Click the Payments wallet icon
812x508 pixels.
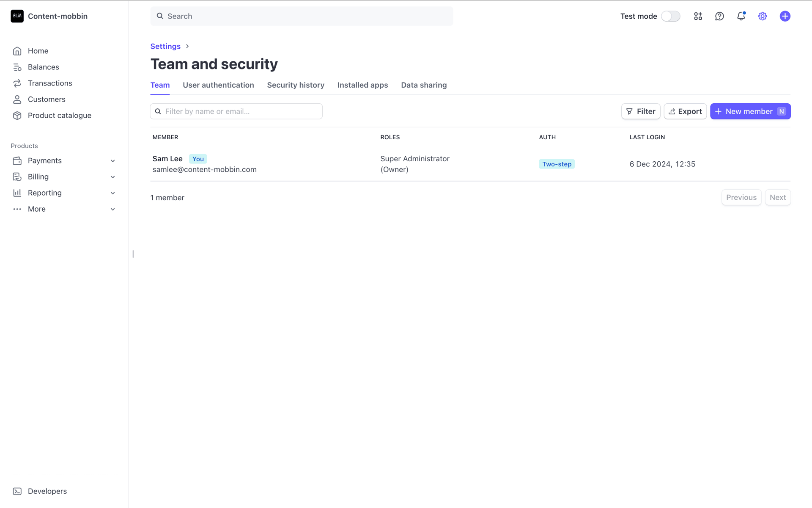tap(17, 160)
